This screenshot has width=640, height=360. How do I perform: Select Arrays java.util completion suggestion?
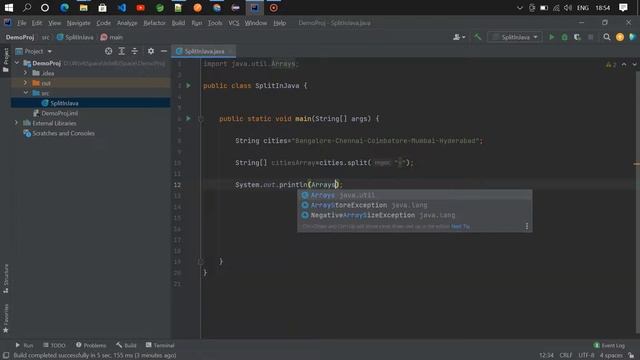point(414,195)
